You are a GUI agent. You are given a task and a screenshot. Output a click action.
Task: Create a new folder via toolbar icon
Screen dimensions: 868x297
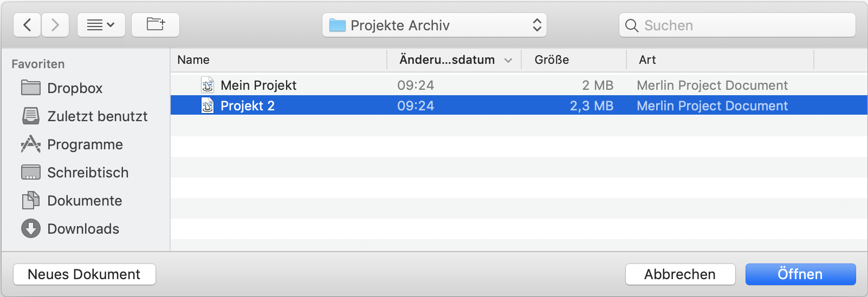[156, 25]
